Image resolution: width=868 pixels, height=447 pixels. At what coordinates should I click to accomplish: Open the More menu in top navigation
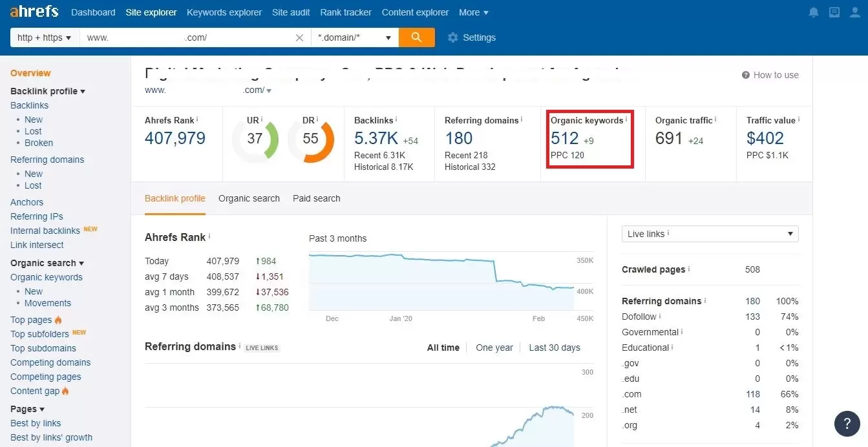click(x=474, y=12)
